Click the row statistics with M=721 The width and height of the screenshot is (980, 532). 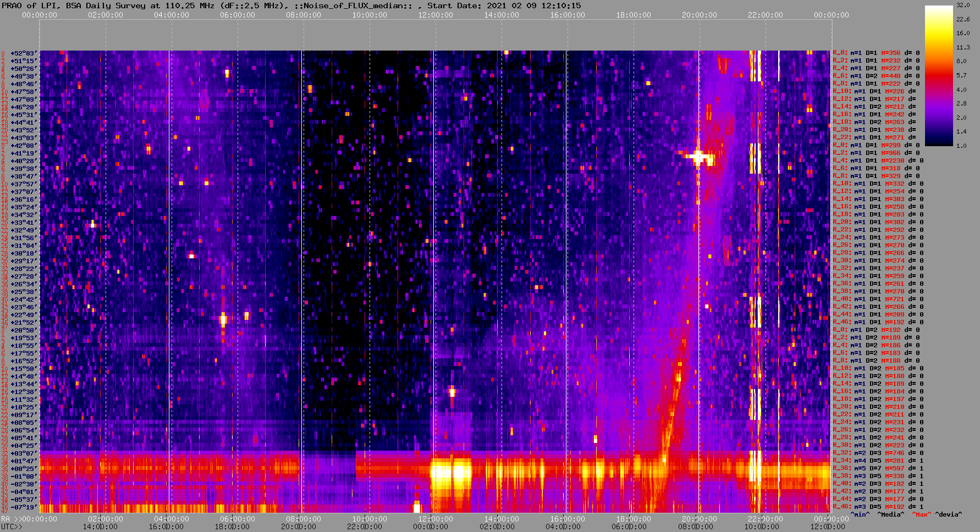[878, 300]
